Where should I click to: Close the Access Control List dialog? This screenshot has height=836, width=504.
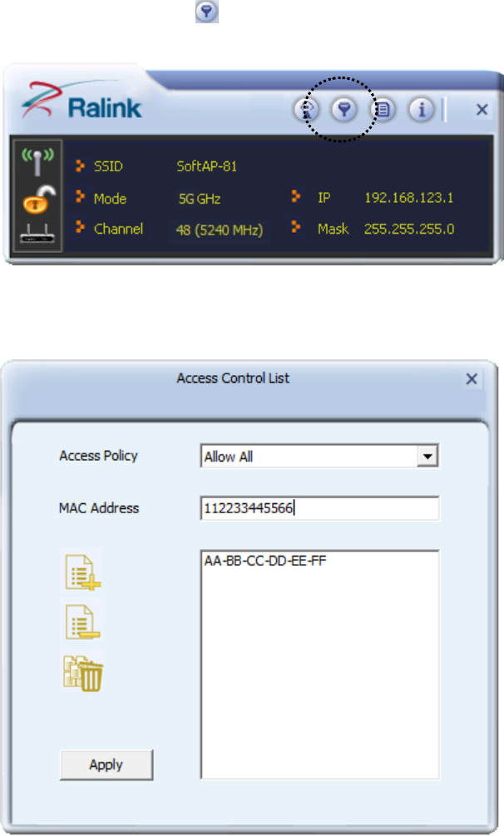coord(472,379)
